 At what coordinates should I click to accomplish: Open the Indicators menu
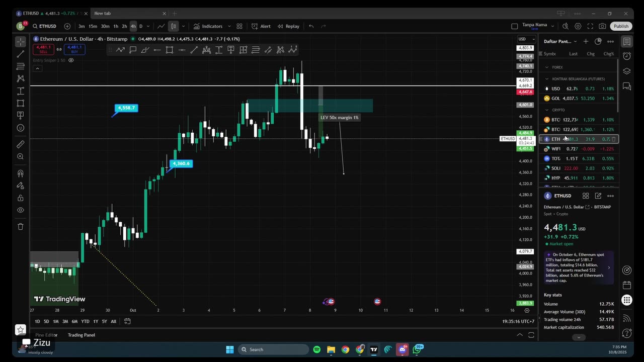208,26
